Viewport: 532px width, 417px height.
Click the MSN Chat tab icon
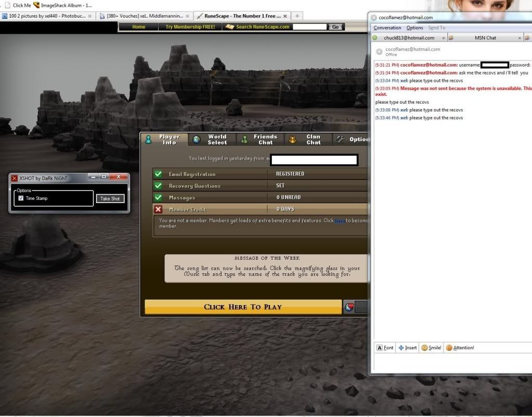tap(451, 37)
